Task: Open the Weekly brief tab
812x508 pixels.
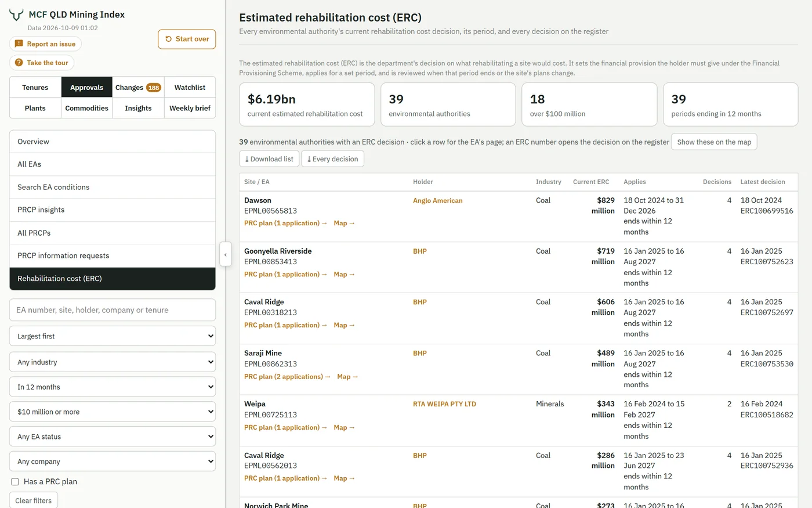Action: [190, 108]
